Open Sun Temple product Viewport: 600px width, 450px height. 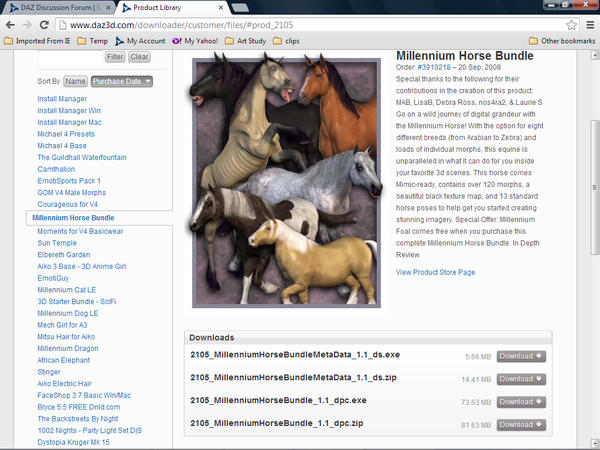(x=57, y=243)
